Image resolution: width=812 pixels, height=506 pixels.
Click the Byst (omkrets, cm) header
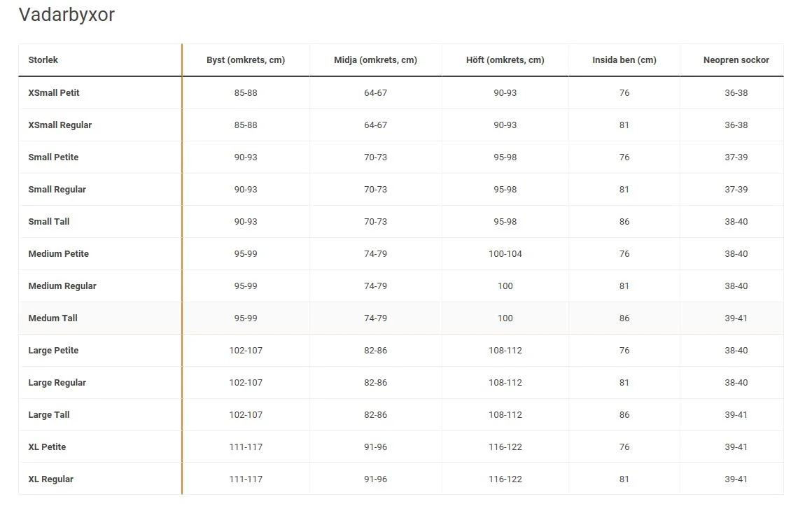pos(246,60)
